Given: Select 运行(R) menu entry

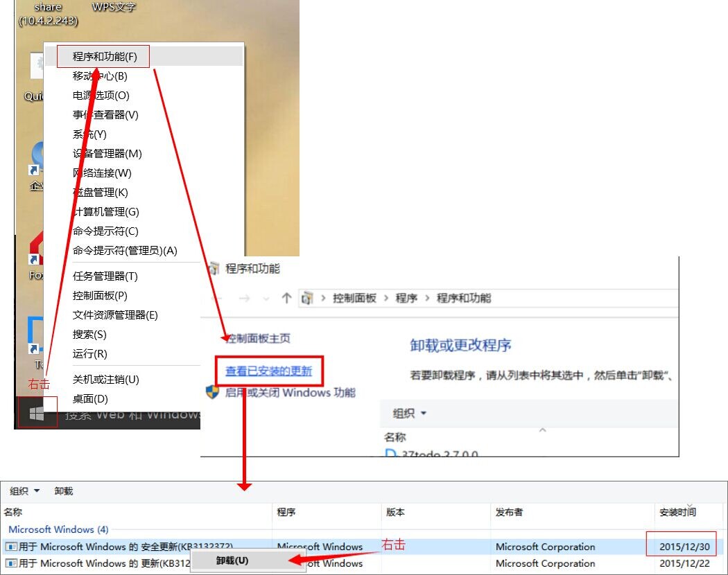Looking at the screenshot, I should point(89,354).
